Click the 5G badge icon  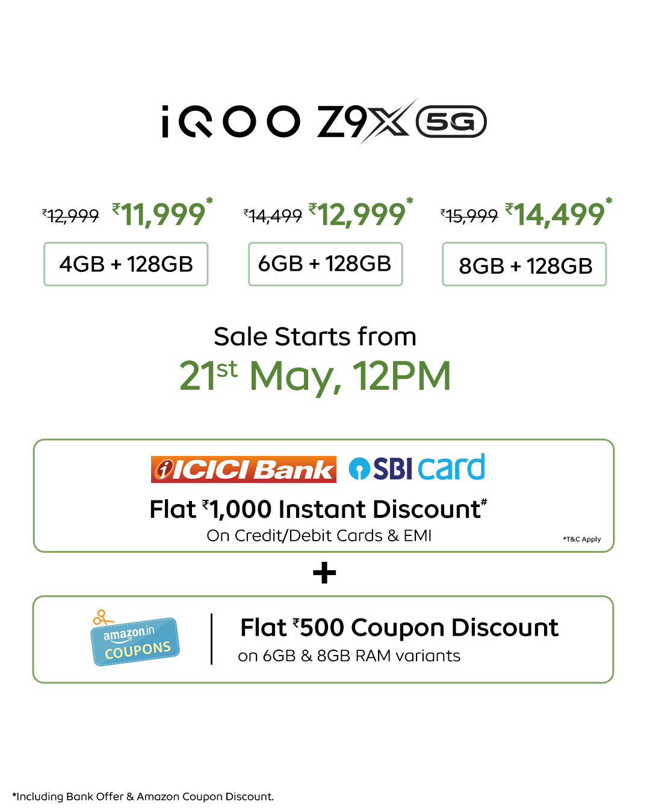(451, 122)
